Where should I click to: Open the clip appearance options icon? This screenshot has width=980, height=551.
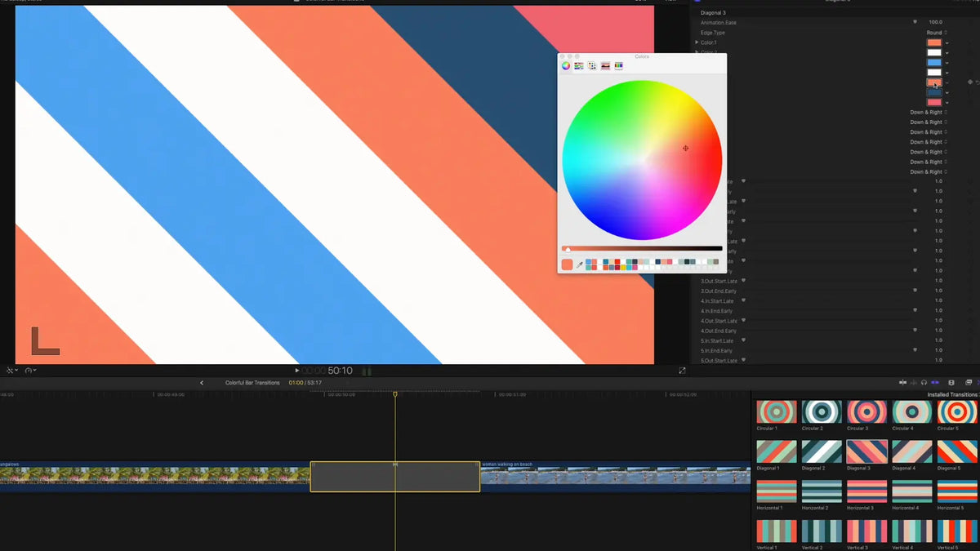951,382
